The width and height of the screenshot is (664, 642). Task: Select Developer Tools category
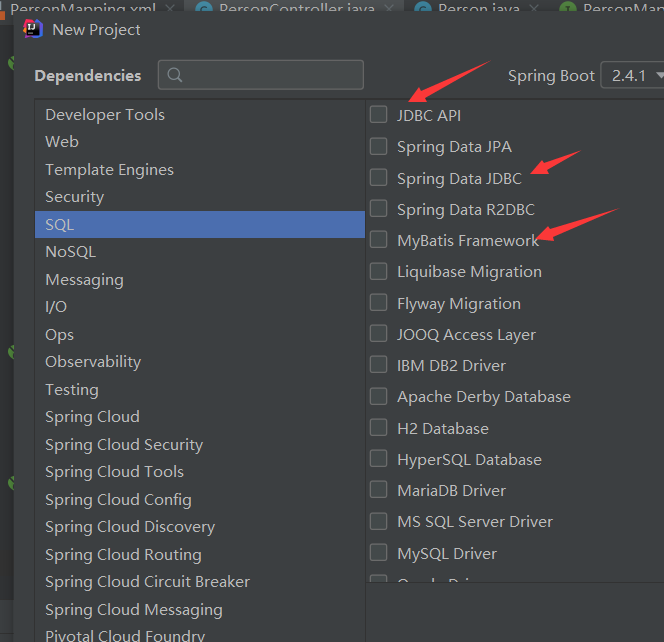[x=199, y=115]
